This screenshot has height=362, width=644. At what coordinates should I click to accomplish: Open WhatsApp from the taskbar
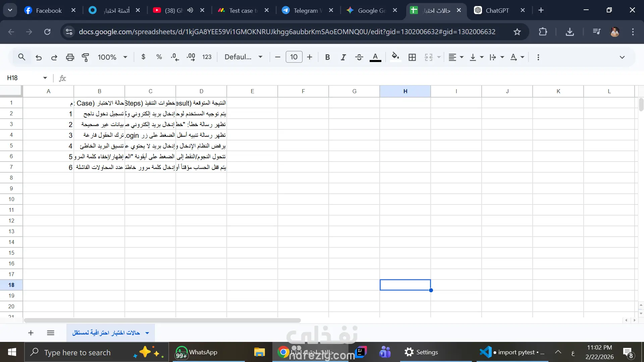(x=196, y=352)
